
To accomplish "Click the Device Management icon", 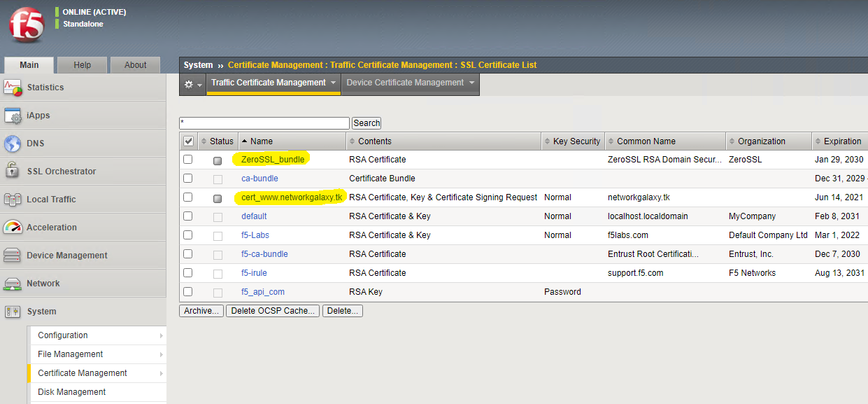I will pyautogui.click(x=13, y=256).
